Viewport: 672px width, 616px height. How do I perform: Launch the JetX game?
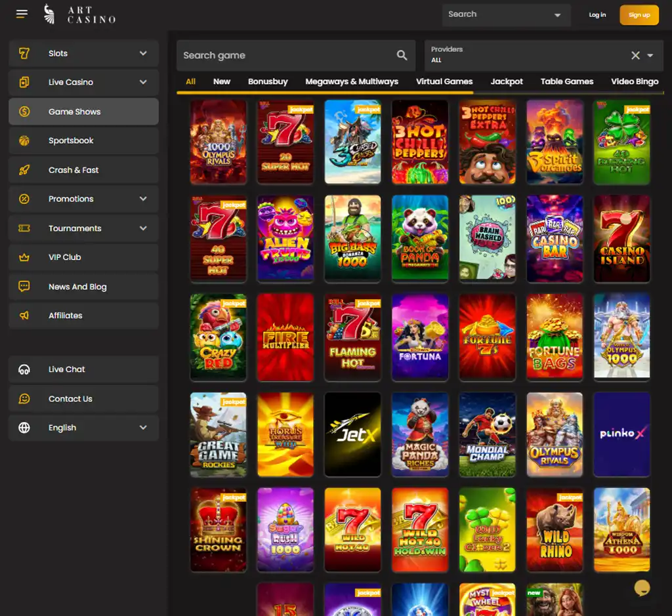click(352, 434)
